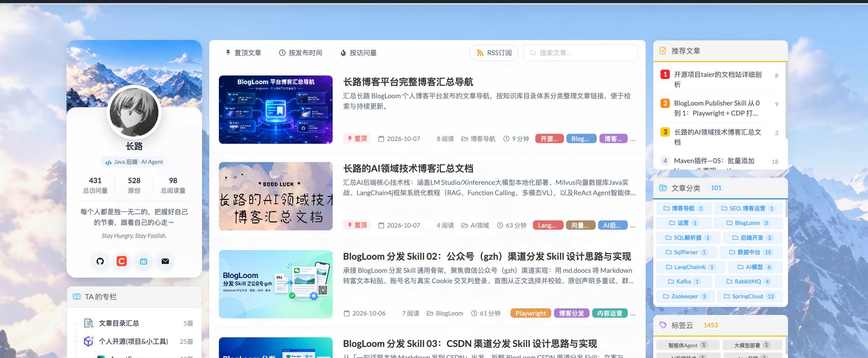Image resolution: width=868 pixels, height=358 pixels.
Task: Click the 文章分类 folder icon
Action: [663, 188]
